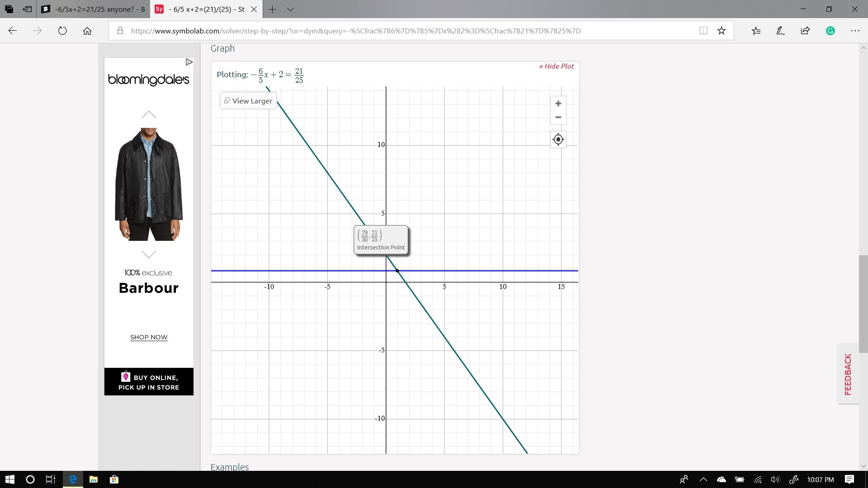Click the View Larger button

248,101
